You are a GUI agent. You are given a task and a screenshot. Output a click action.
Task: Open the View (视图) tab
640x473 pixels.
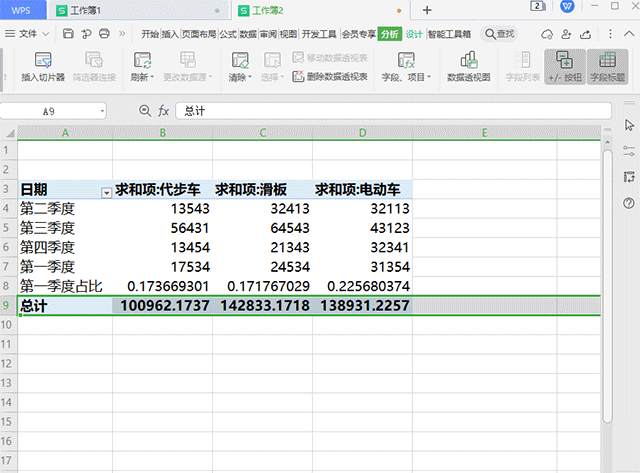(288, 34)
